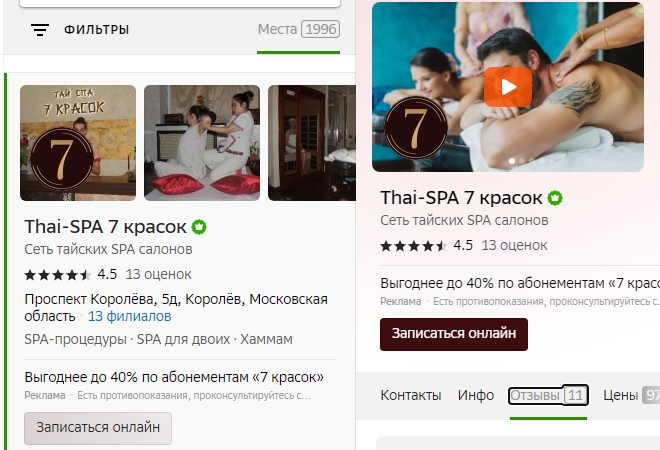Open the Thai massage thumbnail photo
The image size is (660, 450).
202,143
